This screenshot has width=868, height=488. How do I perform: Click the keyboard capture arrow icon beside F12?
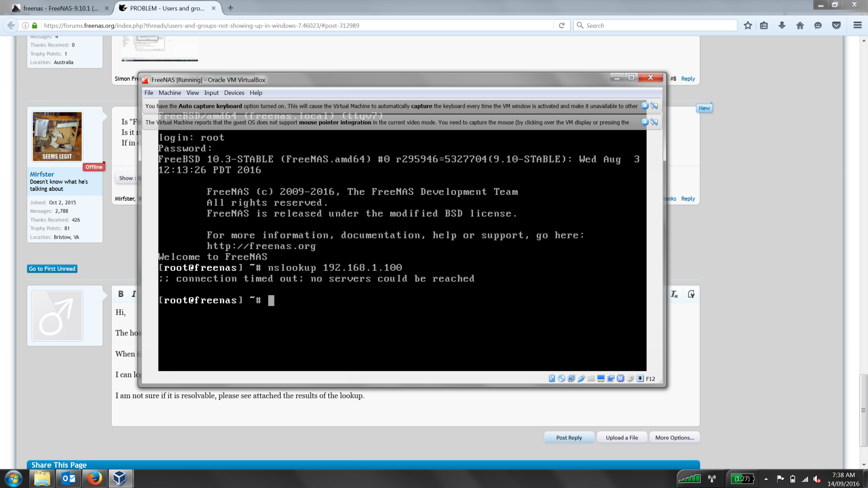pos(640,379)
